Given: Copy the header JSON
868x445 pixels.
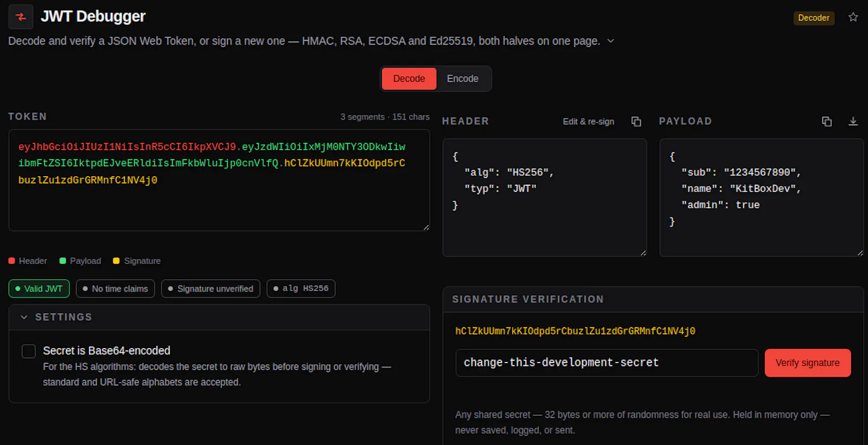Looking at the screenshot, I should tap(636, 121).
